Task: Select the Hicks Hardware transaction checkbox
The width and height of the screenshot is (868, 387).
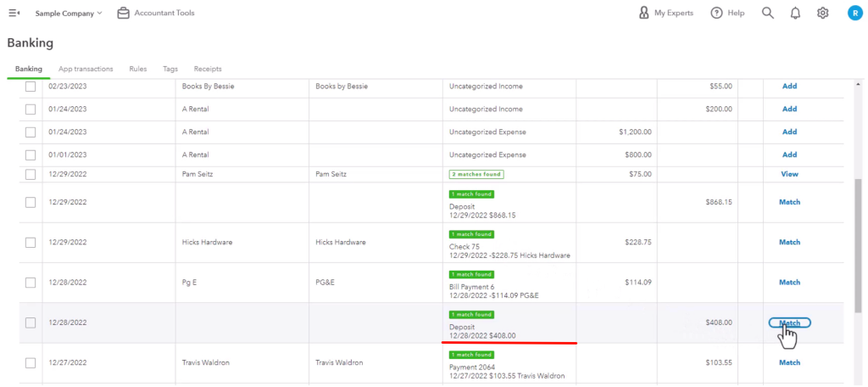Action: click(31, 242)
